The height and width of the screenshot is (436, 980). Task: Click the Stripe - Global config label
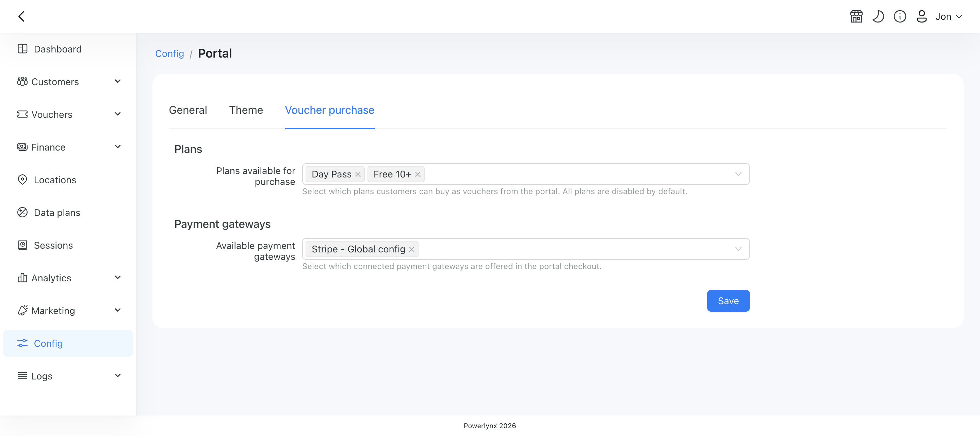(358, 249)
